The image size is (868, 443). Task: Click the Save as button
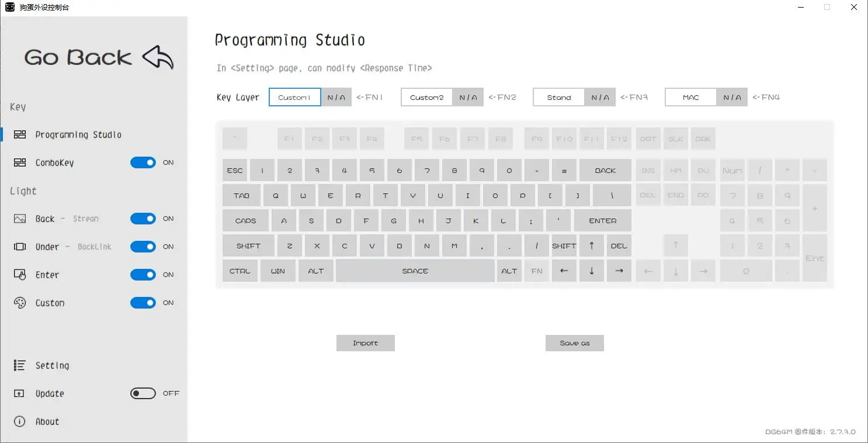click(575, 343)
